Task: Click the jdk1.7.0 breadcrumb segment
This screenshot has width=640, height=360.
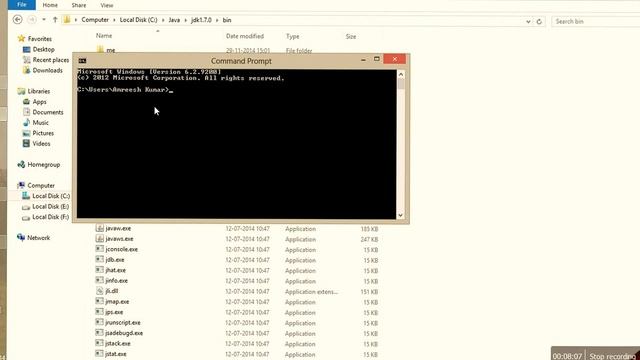Action: 201,20
